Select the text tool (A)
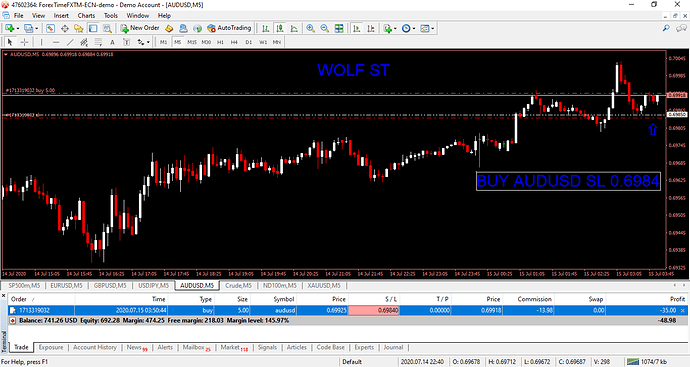The image size is (690, 367). coord(112,42)
